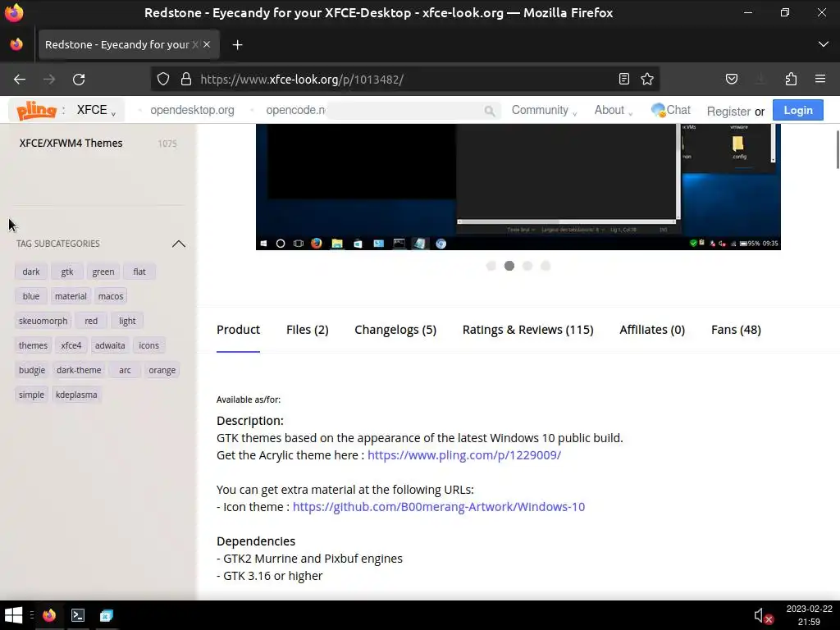Open the B00merang Windows-10 GitHub link
The width and height of the screenshot is (840, 630).
pyautogui.click(x=439, y=506)
